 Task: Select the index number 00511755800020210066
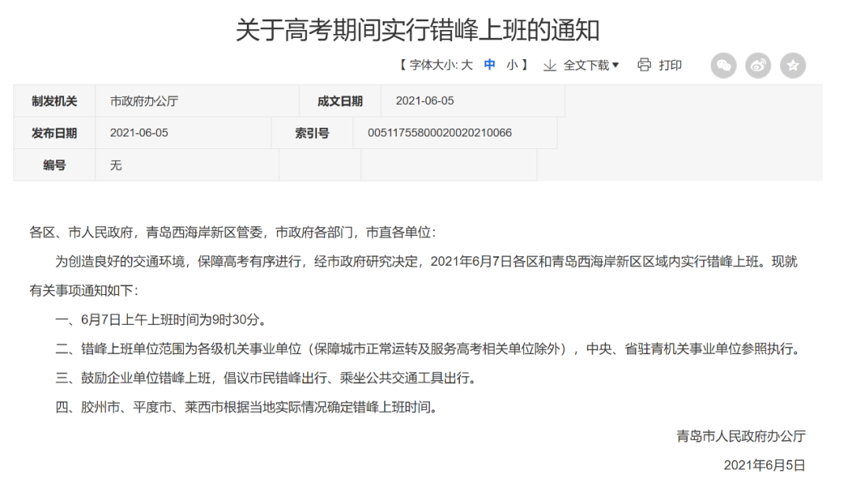pyautogui.click(x=439, y=133)
